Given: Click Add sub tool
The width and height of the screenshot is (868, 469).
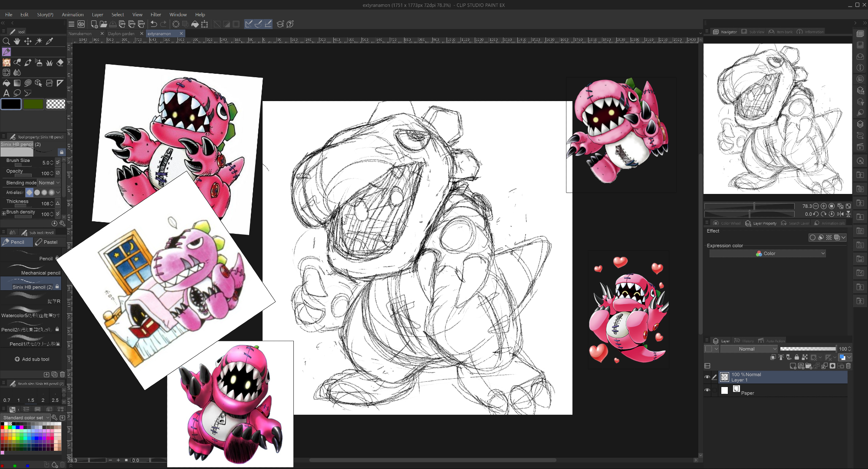Looking at the screenshot, I should 32,359.
